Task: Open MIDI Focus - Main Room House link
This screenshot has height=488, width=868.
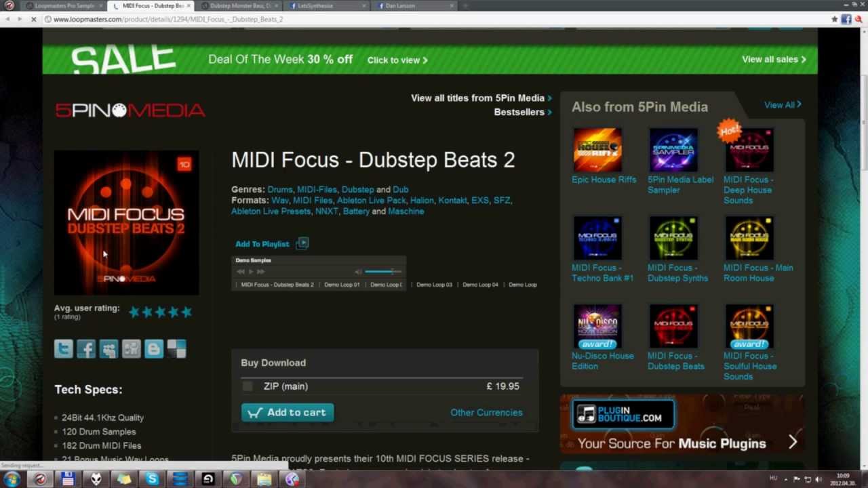Action: coord(758,272)
